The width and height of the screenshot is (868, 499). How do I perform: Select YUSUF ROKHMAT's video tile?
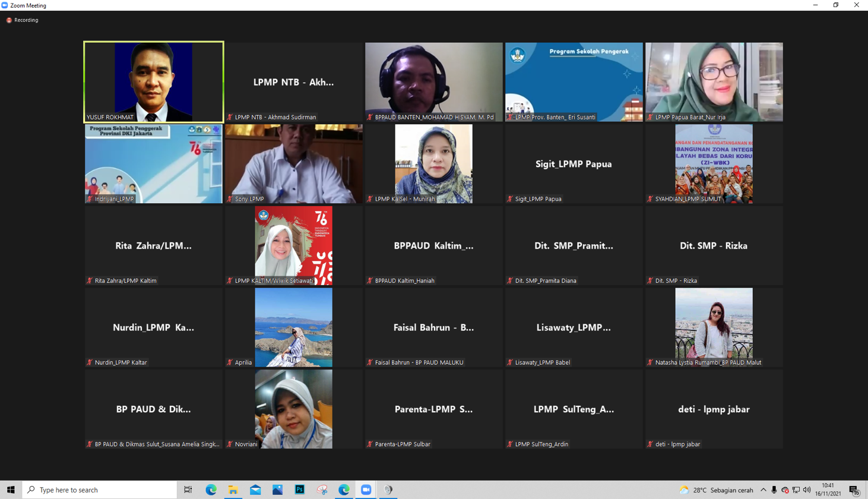(x=154, y=82)
